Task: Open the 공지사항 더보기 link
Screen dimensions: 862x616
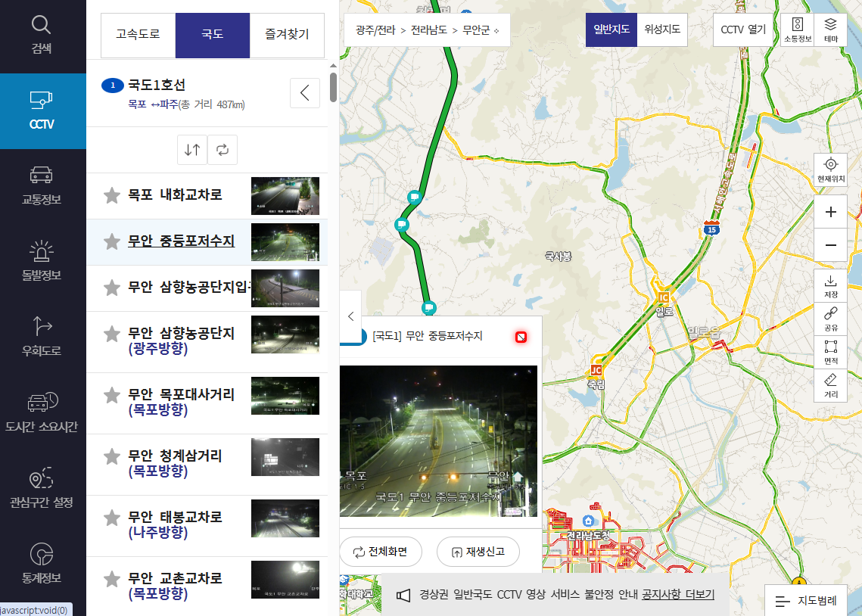Action: click(678, 595)
